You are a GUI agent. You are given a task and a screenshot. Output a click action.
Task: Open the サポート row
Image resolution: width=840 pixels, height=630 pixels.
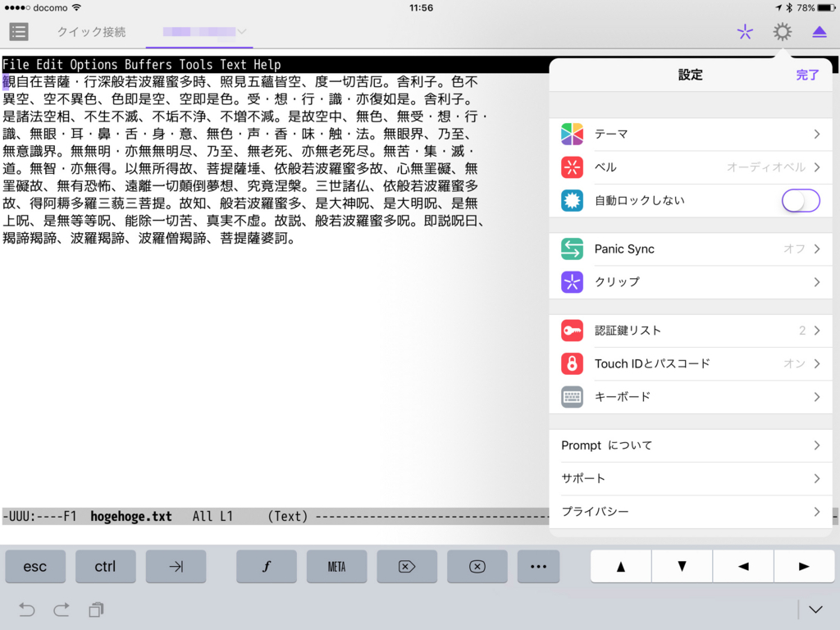point(691,478)
